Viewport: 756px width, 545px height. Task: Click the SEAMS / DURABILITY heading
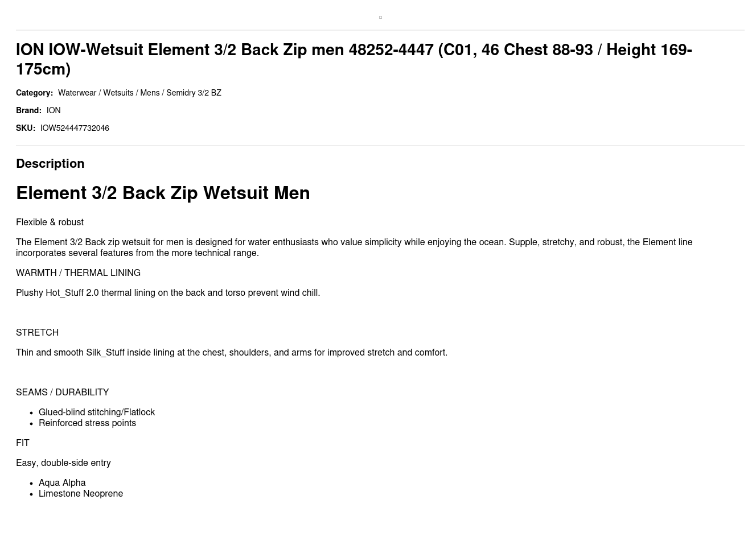point(62,393)
